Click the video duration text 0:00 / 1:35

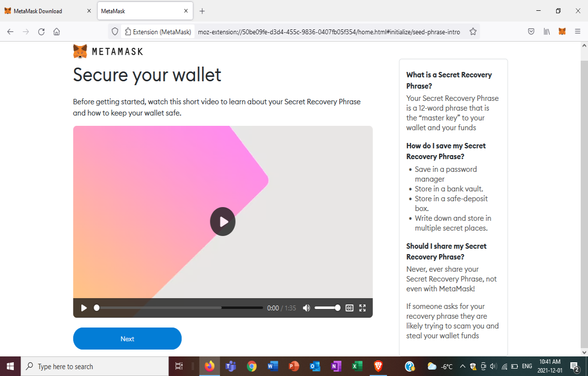click(x=282, y=308)
